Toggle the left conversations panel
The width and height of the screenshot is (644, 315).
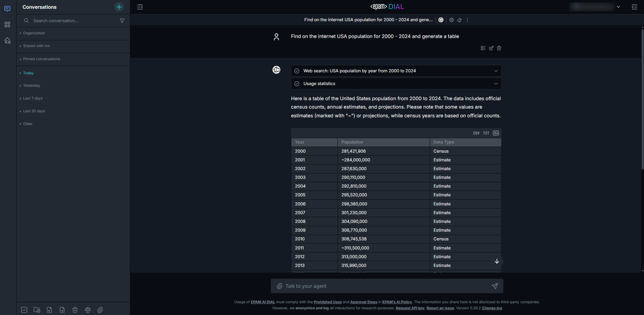140,7
